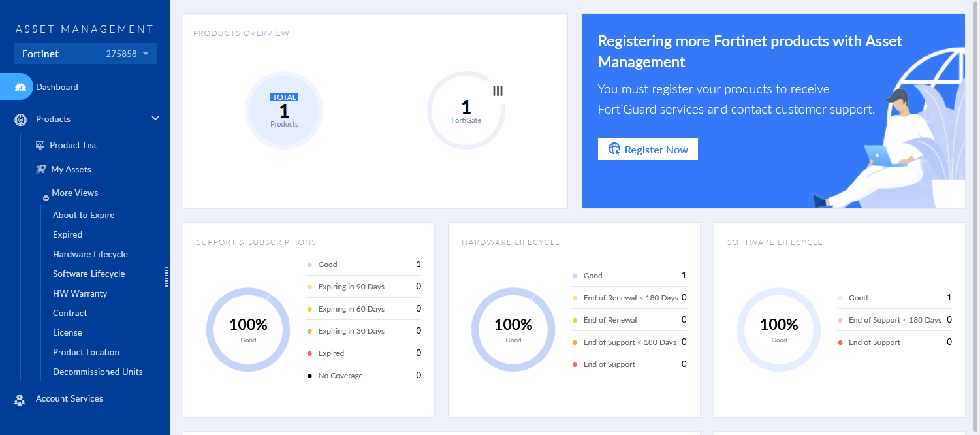The image size is (980, 435).
Task: Open the HW Warranty view link
Action: 80,293
